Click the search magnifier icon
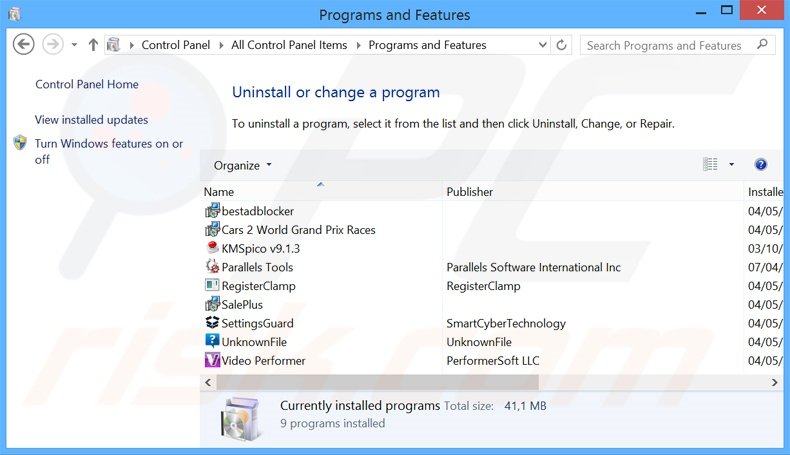The image size is (790, 455). [762, 45]
